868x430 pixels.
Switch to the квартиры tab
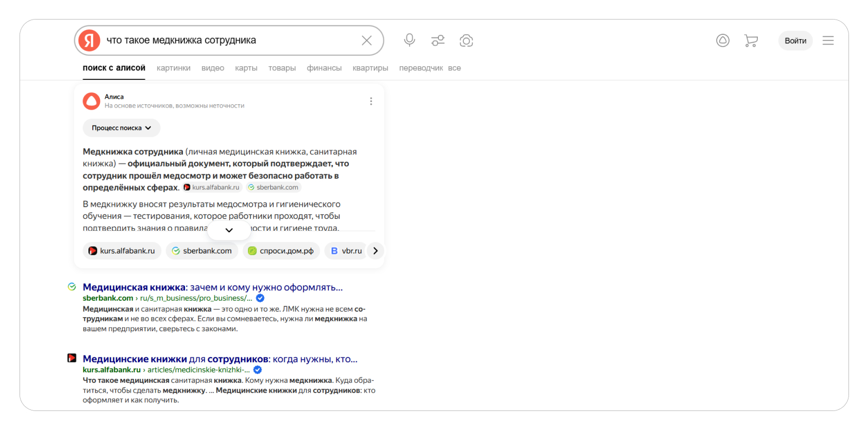tap(371, 68)
